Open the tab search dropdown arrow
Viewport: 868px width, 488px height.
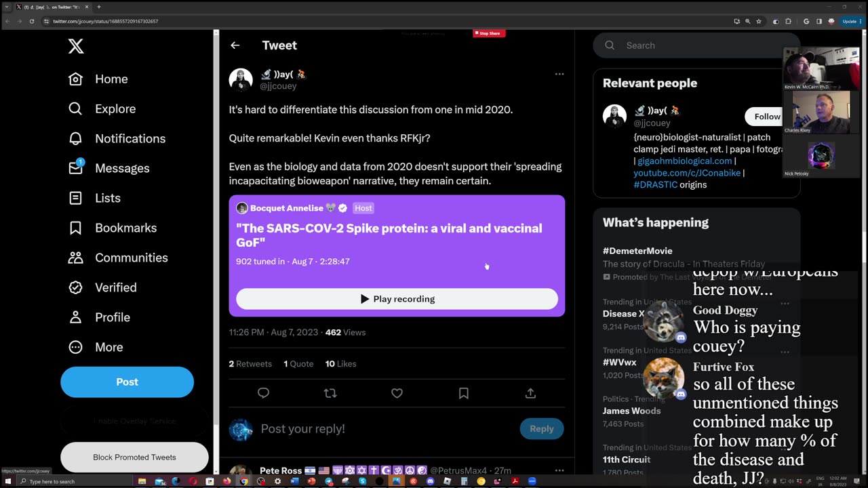click(x=7, y=7)
